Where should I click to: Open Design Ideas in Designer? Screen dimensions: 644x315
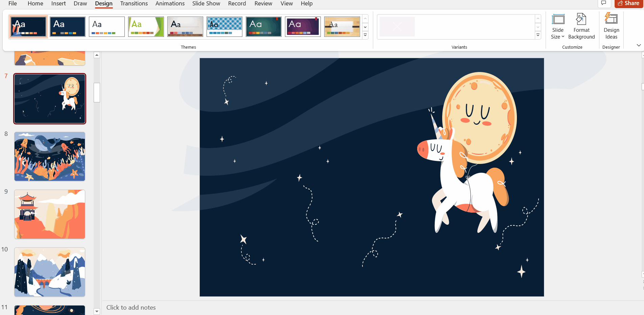(x=611, y=27)
